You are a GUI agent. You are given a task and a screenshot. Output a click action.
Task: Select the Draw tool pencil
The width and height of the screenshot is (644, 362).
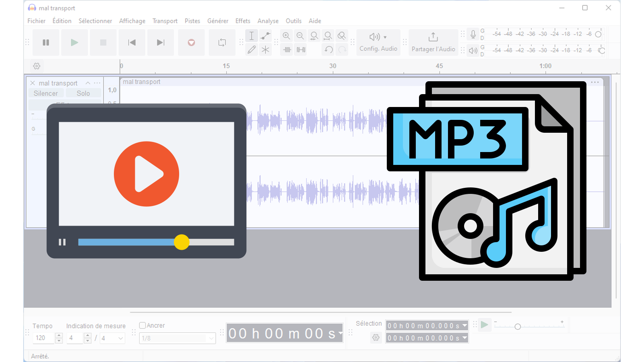click(251, 49)
